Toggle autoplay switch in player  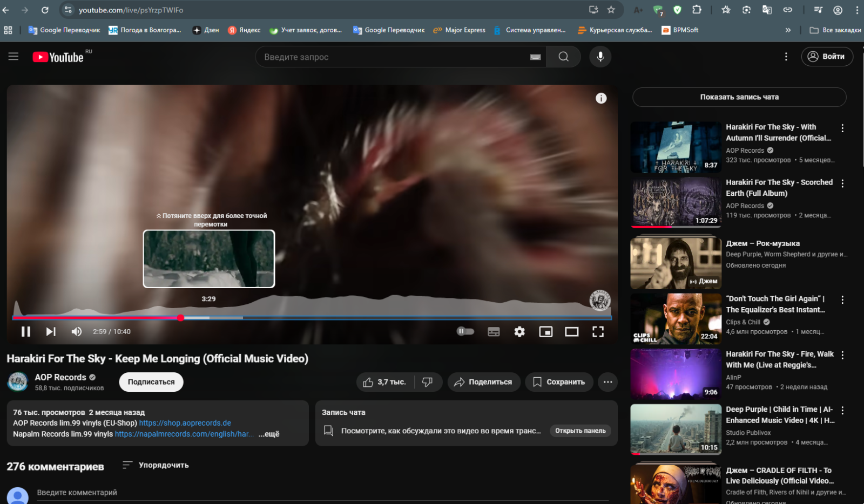pos(465,331)
